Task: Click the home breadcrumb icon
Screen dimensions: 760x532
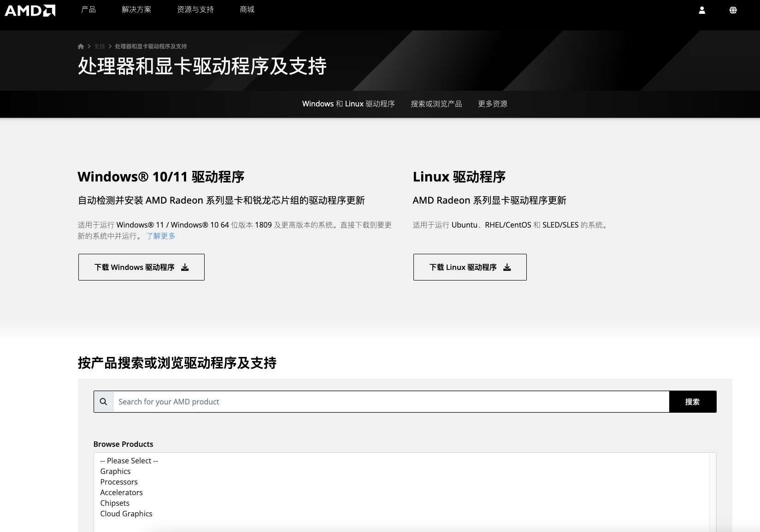Action: tap(81, 47)
